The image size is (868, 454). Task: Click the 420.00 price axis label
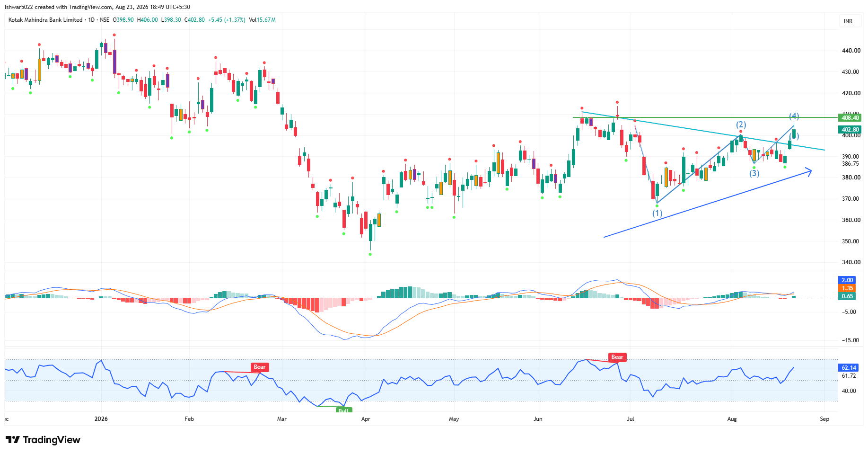[851, 93]
